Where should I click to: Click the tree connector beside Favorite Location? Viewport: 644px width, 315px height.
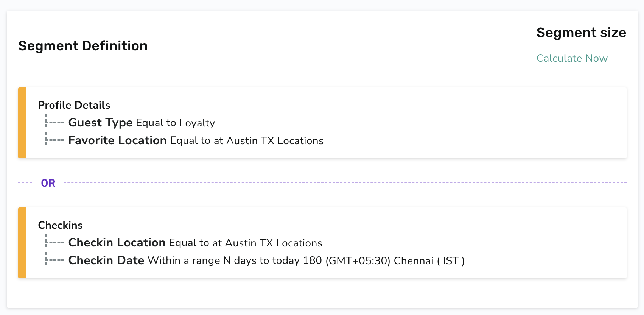pyautogui.click(x=55, y=139)
